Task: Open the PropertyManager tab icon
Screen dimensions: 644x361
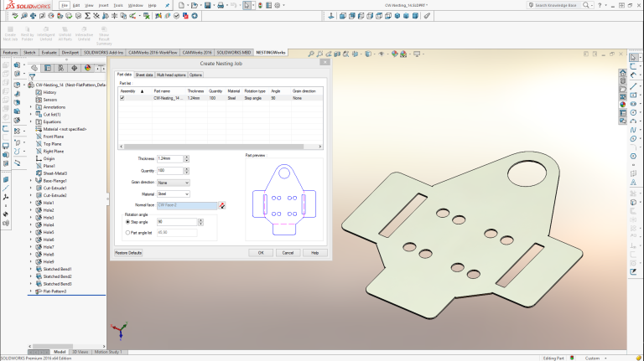Action: pos(48,68)
